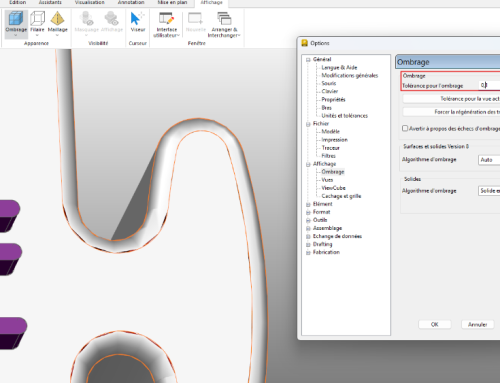Expand the Format tree node
The image size is (500, 383).
[308, 212]
